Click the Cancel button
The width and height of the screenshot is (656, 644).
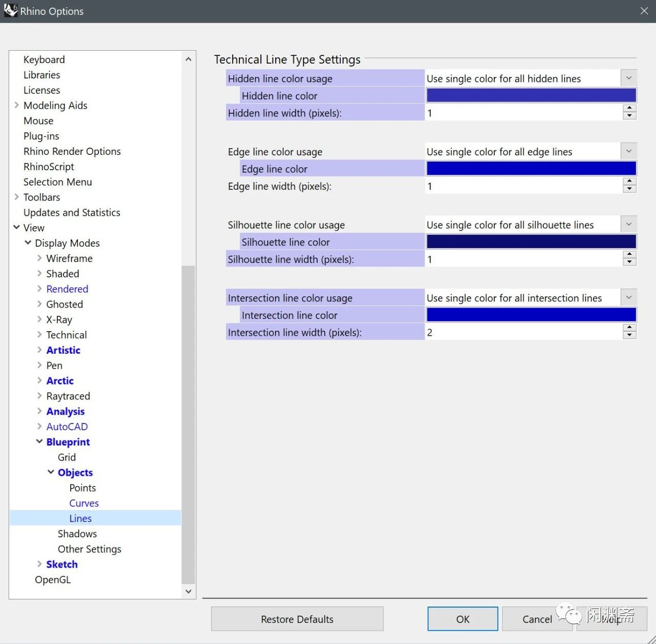coord(537,619)
